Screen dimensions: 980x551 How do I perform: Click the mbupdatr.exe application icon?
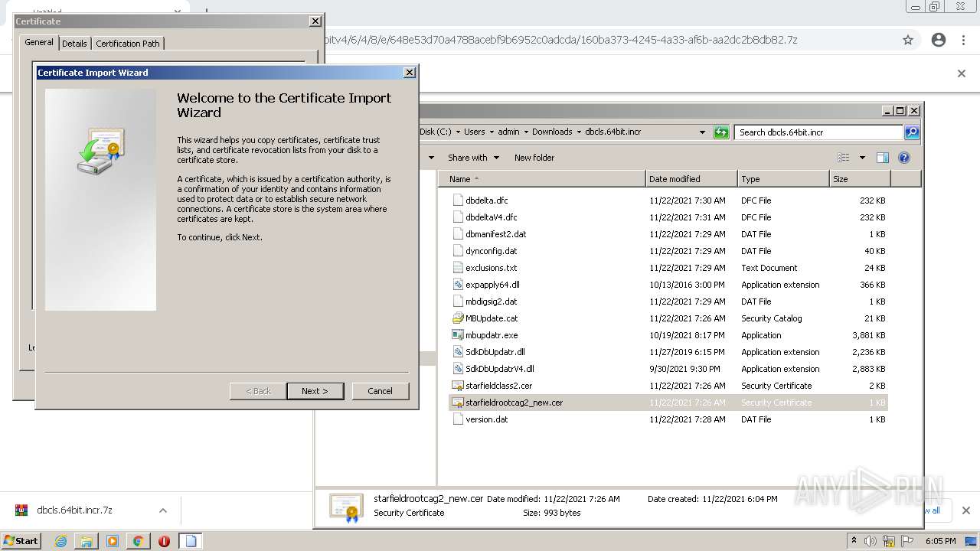point(458,335)
